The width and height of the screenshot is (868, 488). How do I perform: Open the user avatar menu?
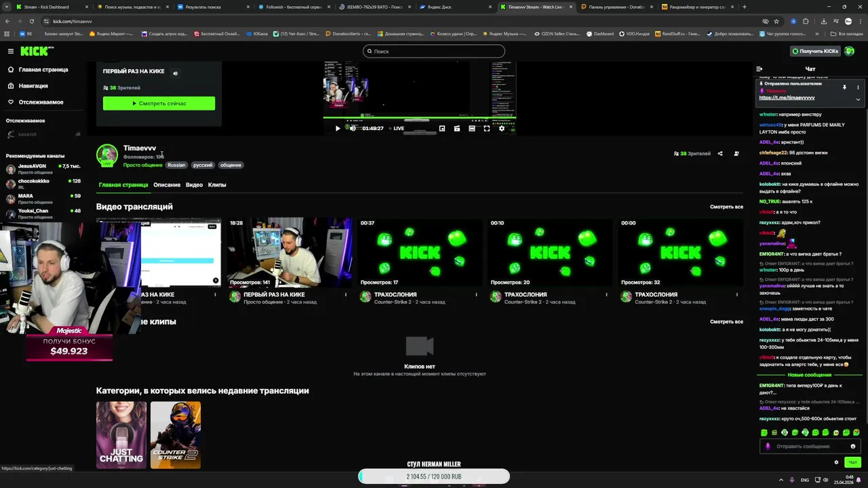click(850, 52)
